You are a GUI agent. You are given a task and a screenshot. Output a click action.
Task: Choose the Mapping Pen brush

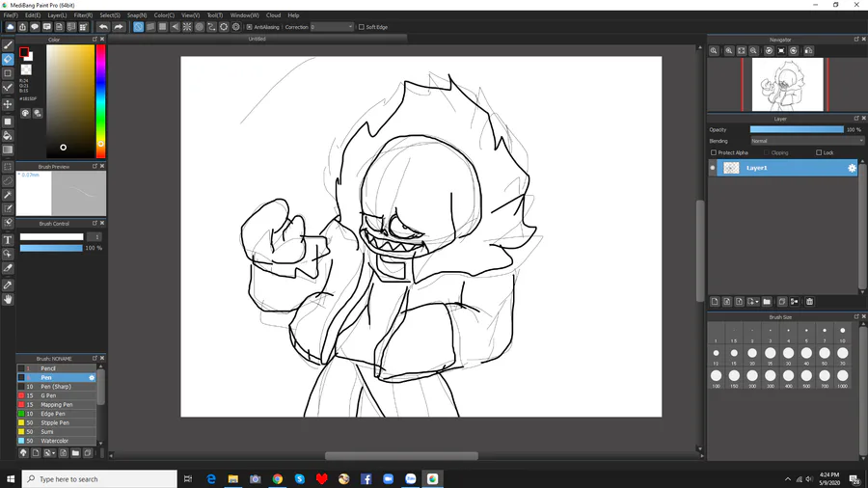tap(57, 404)
